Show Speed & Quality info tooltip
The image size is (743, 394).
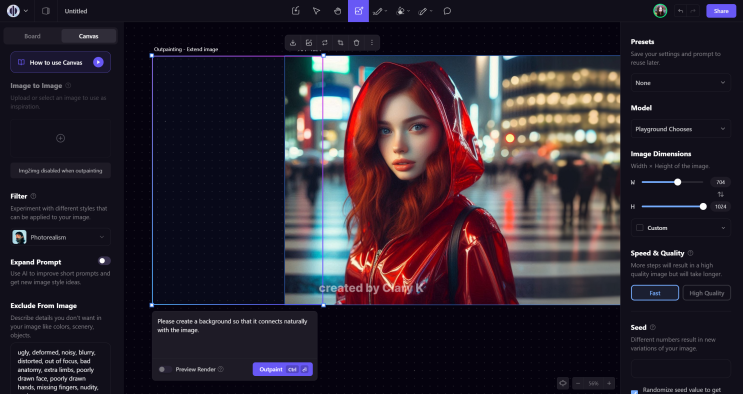pos(690,253)
